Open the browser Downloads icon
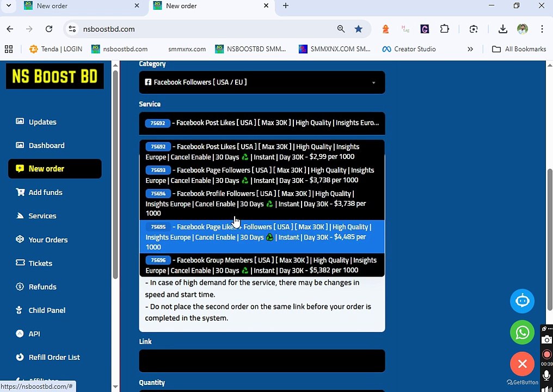 pyautogui.click(x=502, y=29)
